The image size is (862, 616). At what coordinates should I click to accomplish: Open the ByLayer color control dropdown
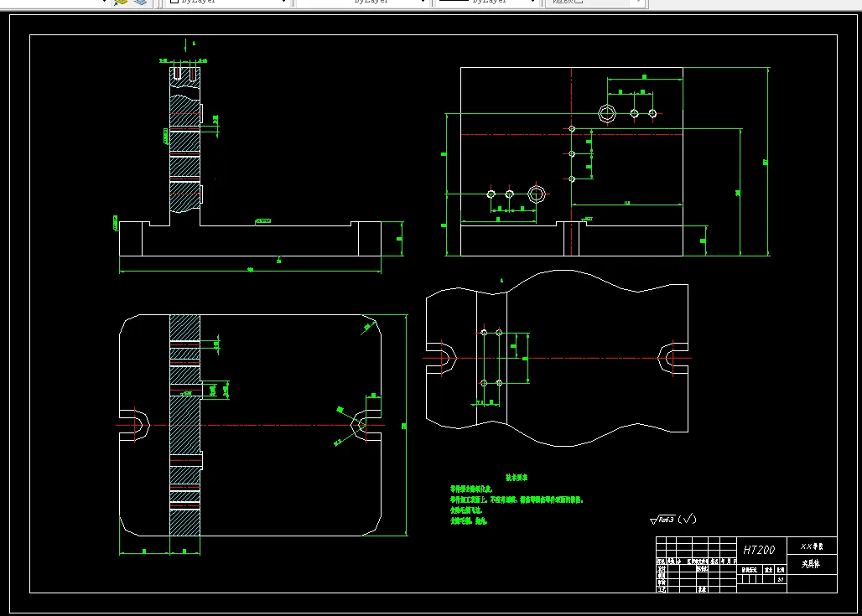click(227, 3)
